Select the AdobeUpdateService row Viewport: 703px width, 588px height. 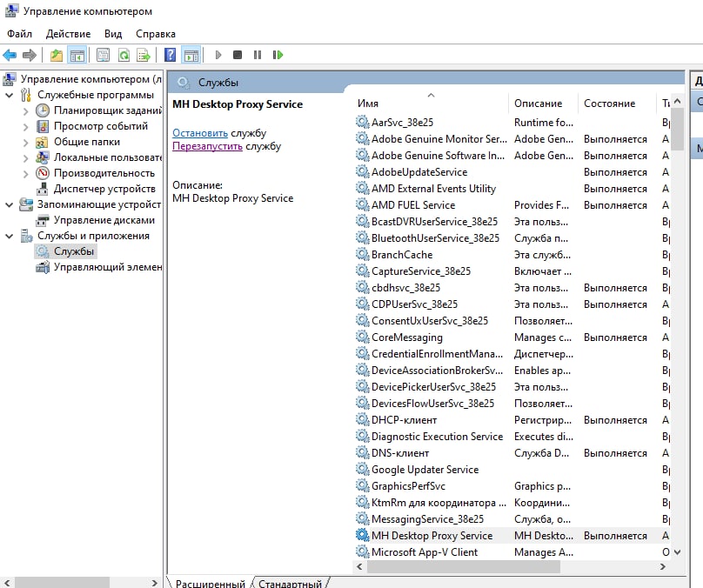[x=511, y=172]
